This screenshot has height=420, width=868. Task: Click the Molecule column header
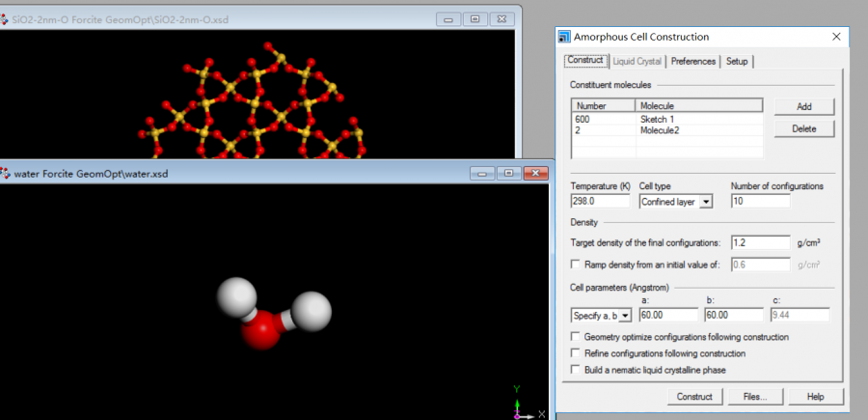(x=699, y=106)
